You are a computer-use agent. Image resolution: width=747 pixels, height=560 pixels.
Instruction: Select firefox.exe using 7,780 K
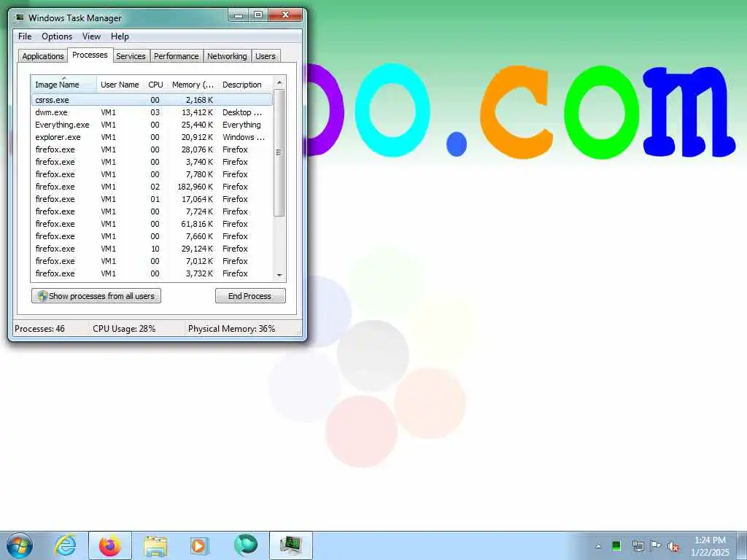point(152,174)
